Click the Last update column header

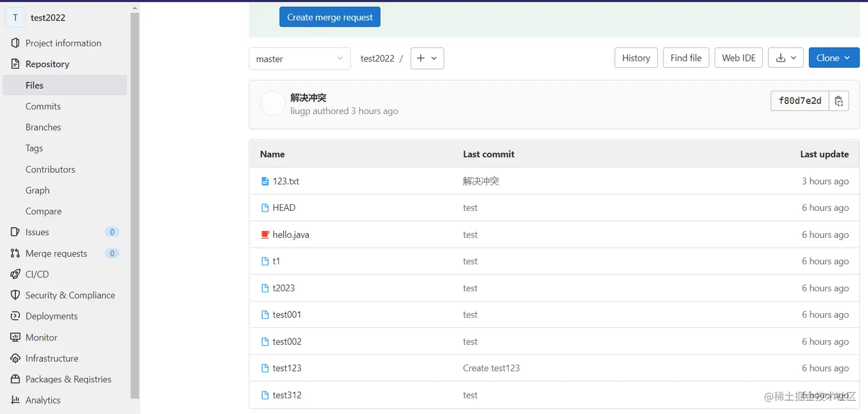tap(824, 154)
